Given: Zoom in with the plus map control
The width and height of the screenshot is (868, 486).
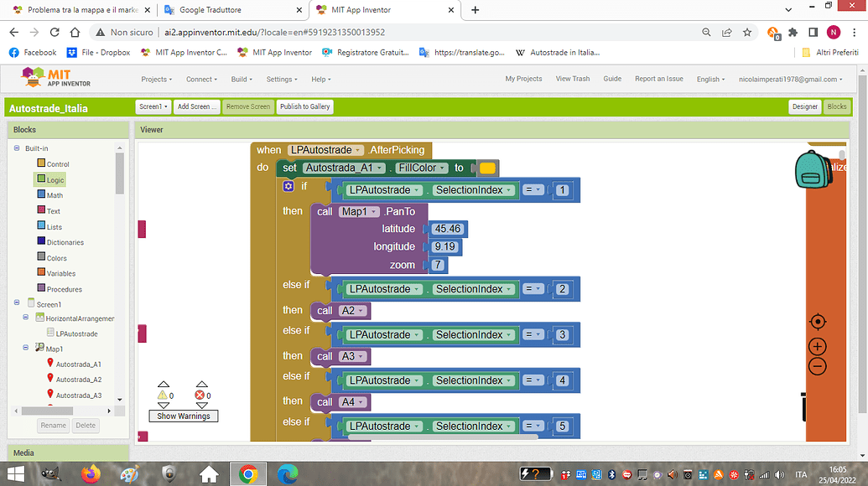Looking at the screenshot, I should (818, 345).
